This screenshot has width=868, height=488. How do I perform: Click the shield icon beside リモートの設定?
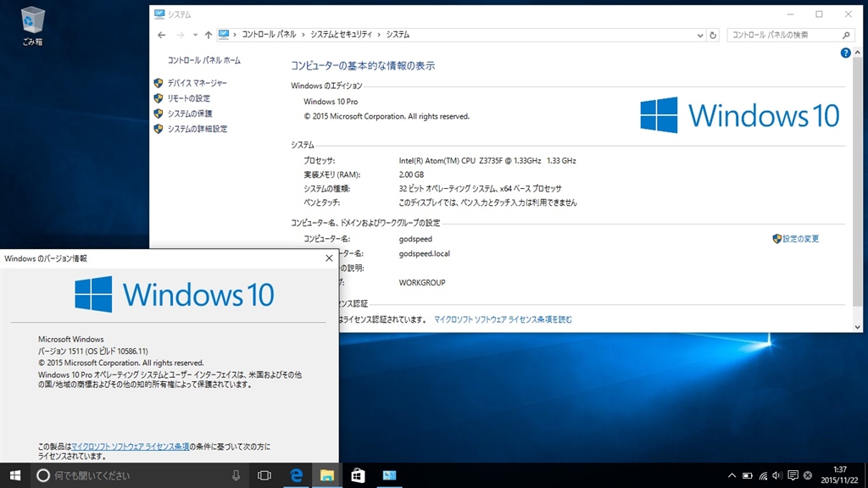pos(159,98)
